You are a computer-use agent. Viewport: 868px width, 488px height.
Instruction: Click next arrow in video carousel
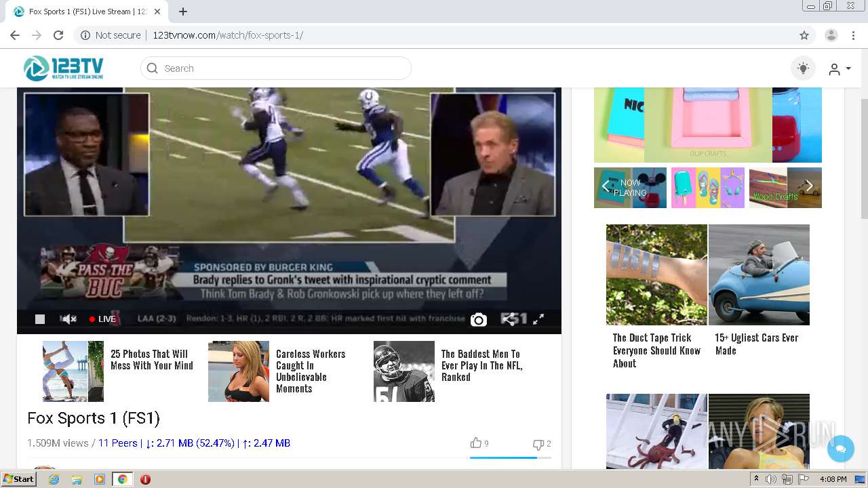(808, 186)
